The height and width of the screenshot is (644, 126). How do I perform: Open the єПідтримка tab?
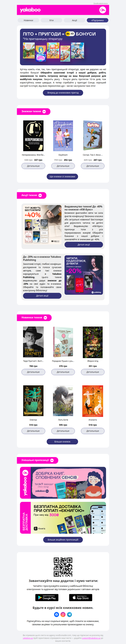98,20
